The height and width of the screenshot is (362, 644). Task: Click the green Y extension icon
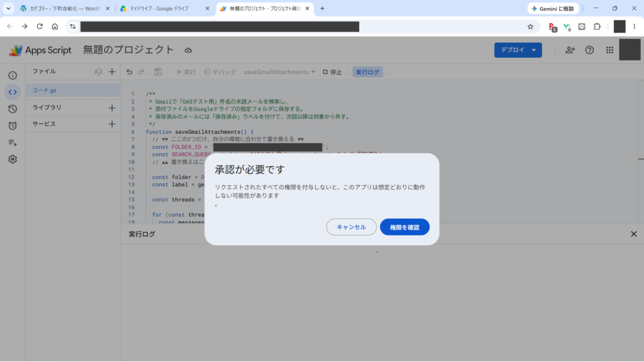coord(567,26)
